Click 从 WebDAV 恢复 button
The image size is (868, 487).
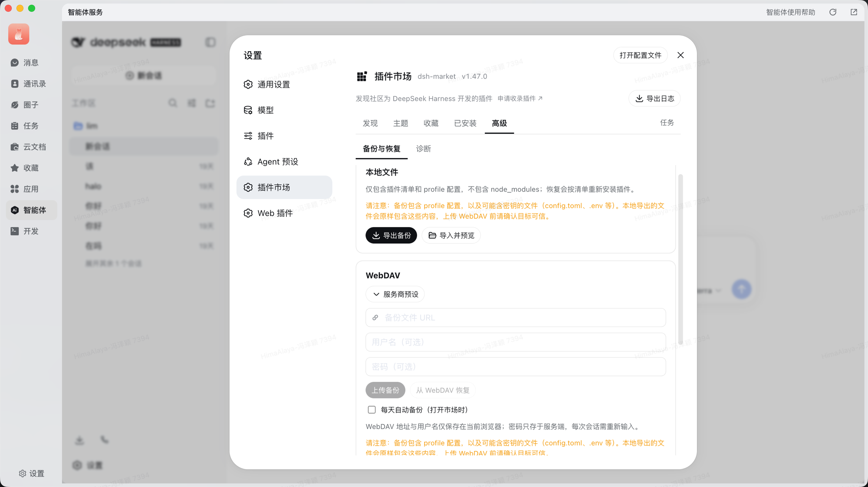443,390
